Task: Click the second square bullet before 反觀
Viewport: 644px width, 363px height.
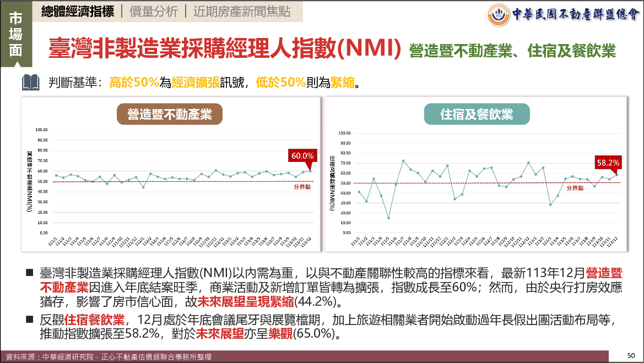Action: pos(29,319)
